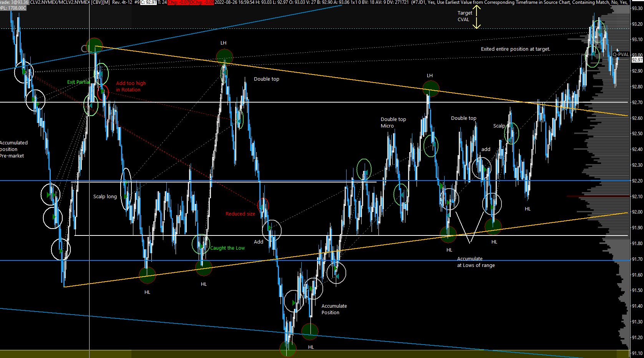Click the red 'Add too high in Rotation' note
This screenshot has height=358, width=644.
(131, 86)
